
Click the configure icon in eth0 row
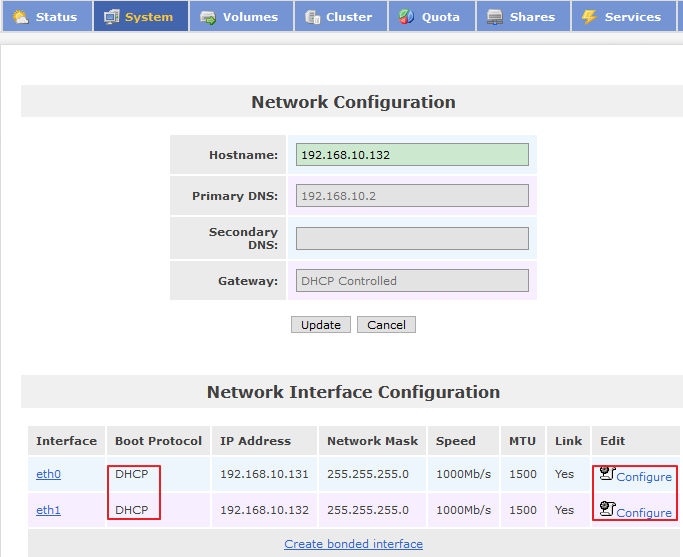click(607, 473)
